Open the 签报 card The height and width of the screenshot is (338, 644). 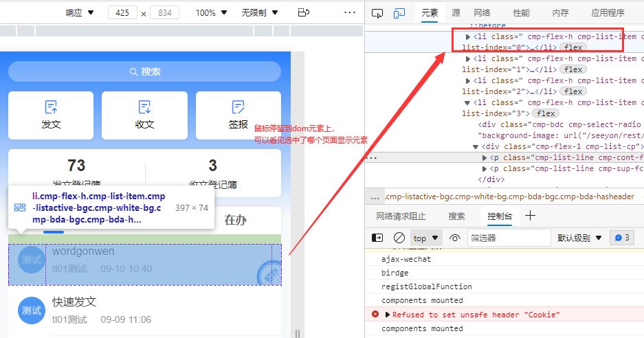tap(238, 115)
